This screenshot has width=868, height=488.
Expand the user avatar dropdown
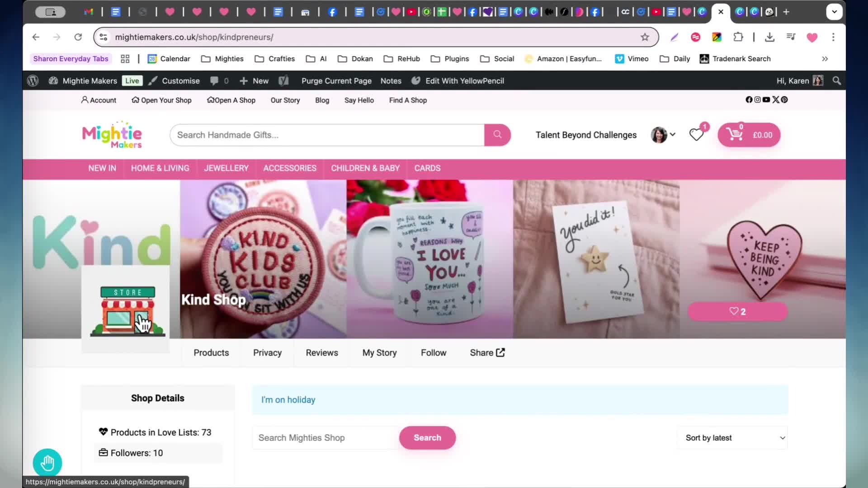[x=663, y=135]
